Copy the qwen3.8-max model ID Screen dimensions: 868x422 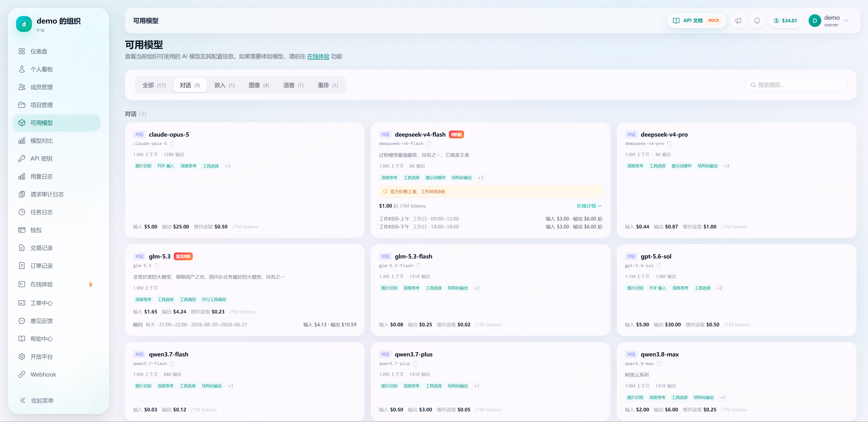[x=659, y=364]
